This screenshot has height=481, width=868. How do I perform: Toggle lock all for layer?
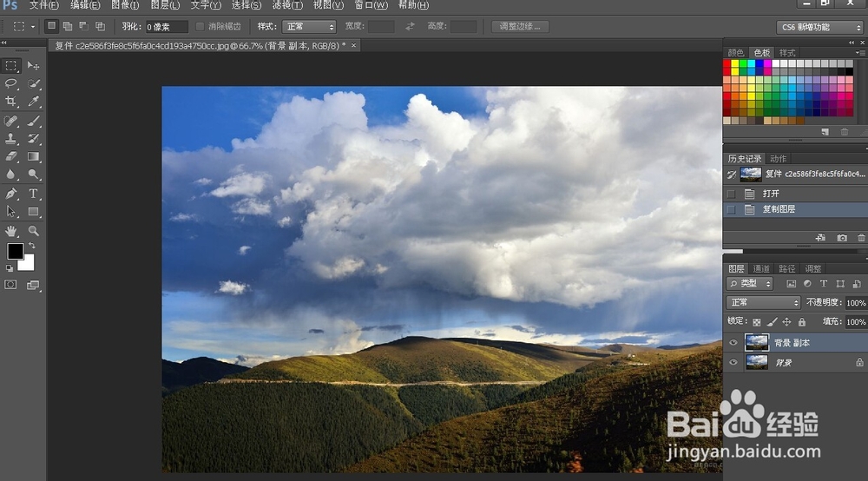coord(801,321)
